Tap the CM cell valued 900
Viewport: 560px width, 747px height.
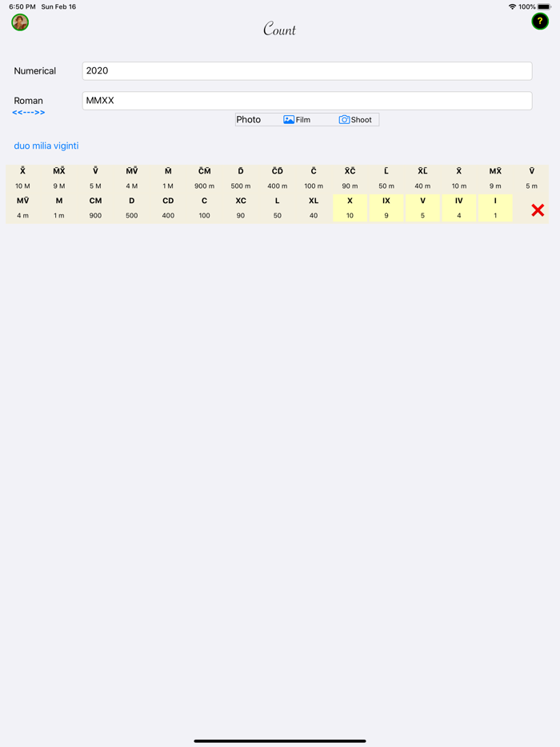point(95,208)
